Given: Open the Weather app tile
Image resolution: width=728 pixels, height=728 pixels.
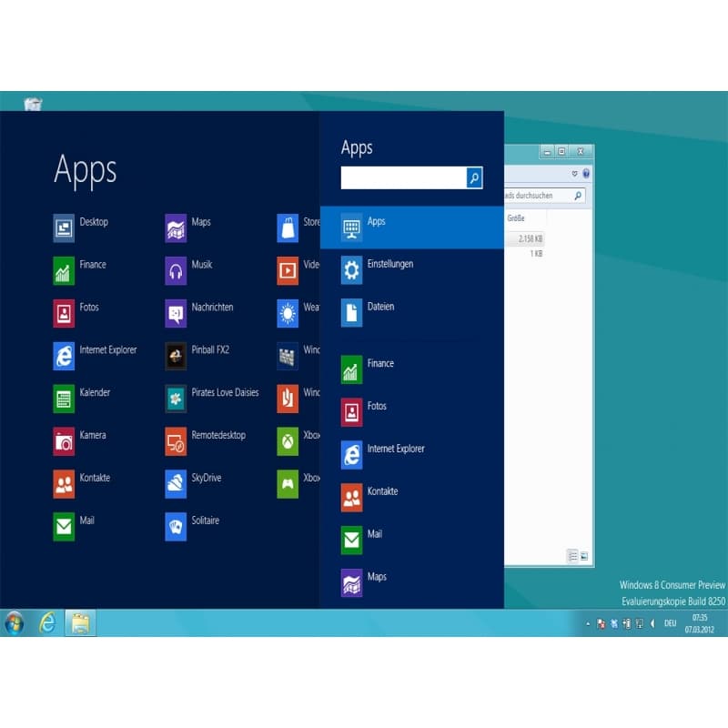Looking at the screenshot, I should tap(298, 313).
